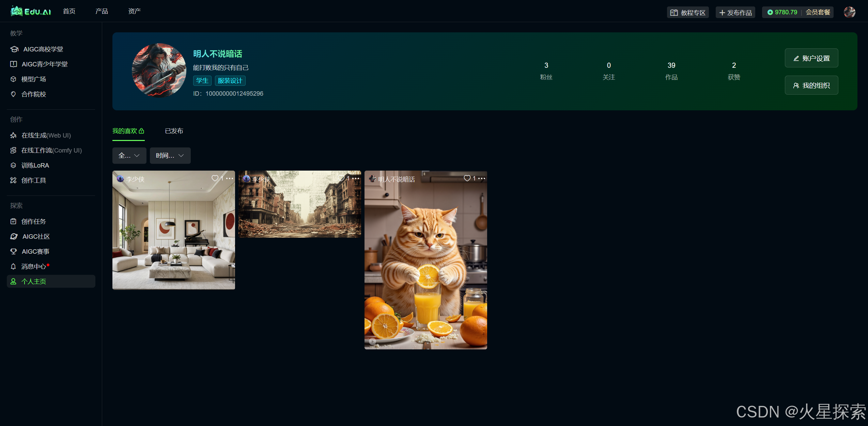The image size is (868, 426).
Task: Toggle like heart on living room image
Action: [x=215, y=178]
